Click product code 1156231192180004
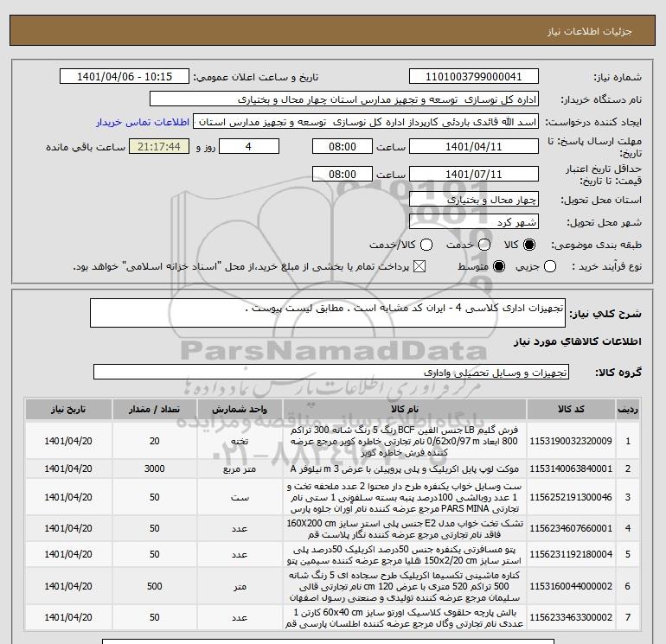The width and height of the screenshot is (666, 644). 571,554
